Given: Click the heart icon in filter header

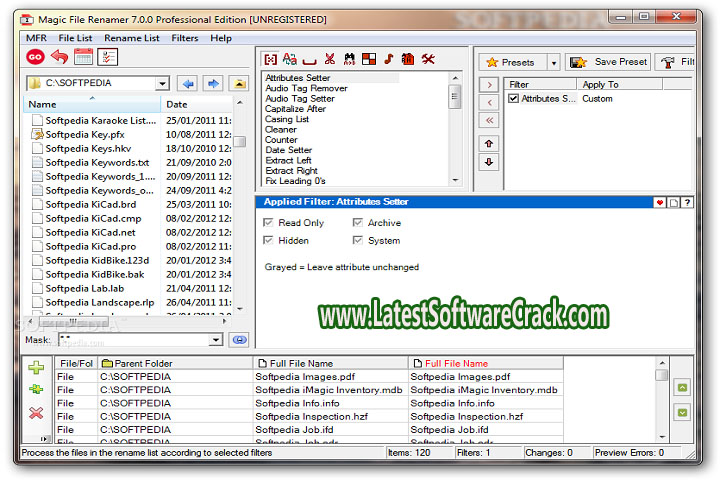Looking at the screenshot, I should [660, 203].
